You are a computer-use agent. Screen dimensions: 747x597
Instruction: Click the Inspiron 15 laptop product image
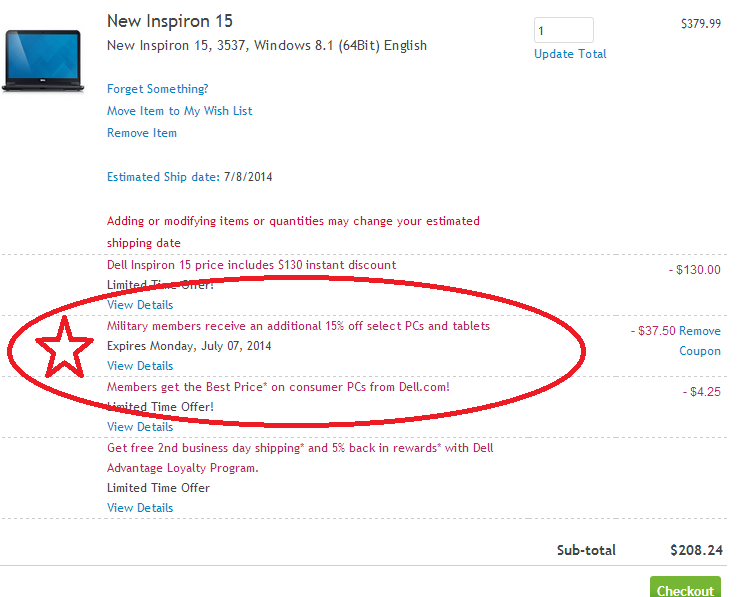43,61
